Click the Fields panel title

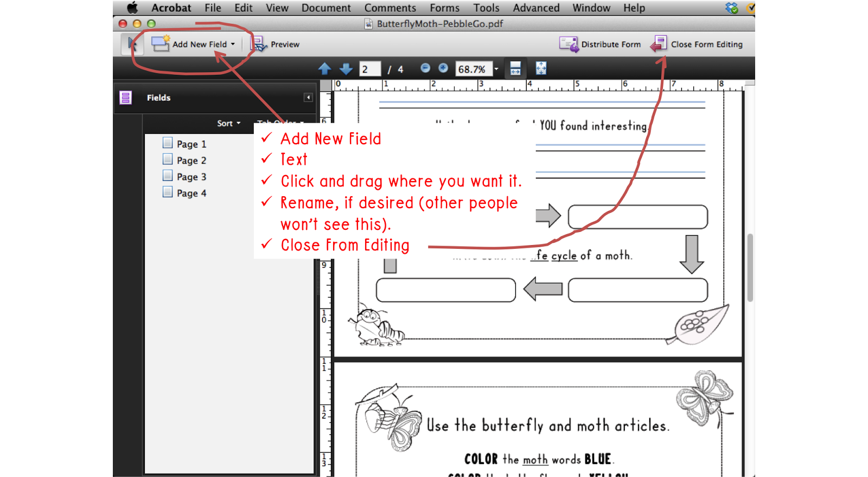tap(158, 98)
